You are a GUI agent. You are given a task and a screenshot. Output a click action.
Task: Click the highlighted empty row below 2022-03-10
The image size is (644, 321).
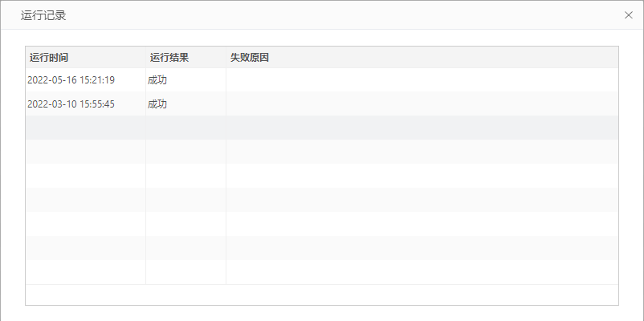pos(321,128)
